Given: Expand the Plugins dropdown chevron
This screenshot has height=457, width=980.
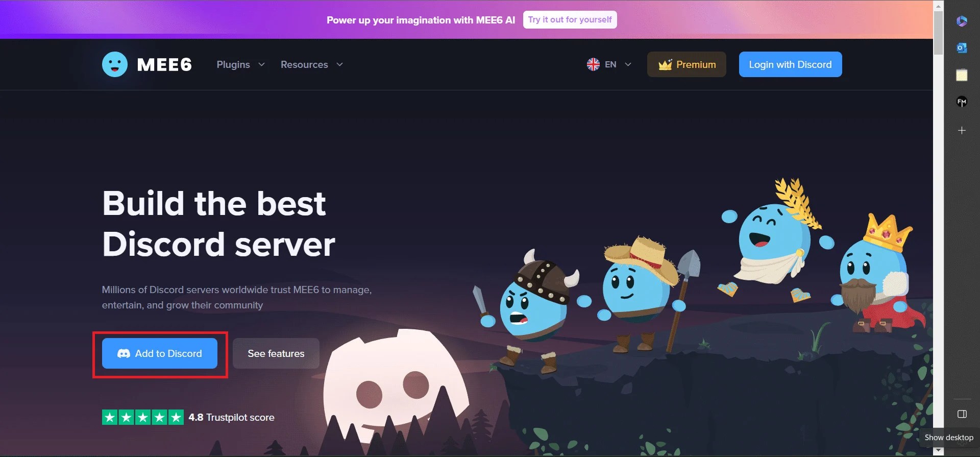Looking at the screenshot, I should tap(261, 64).
